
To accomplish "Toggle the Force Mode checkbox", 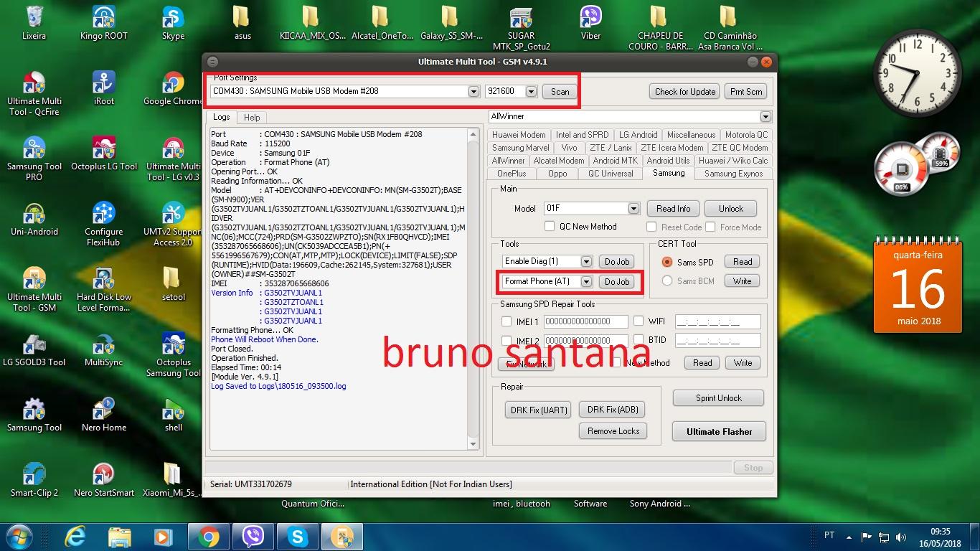I will [x=710, y=227].
